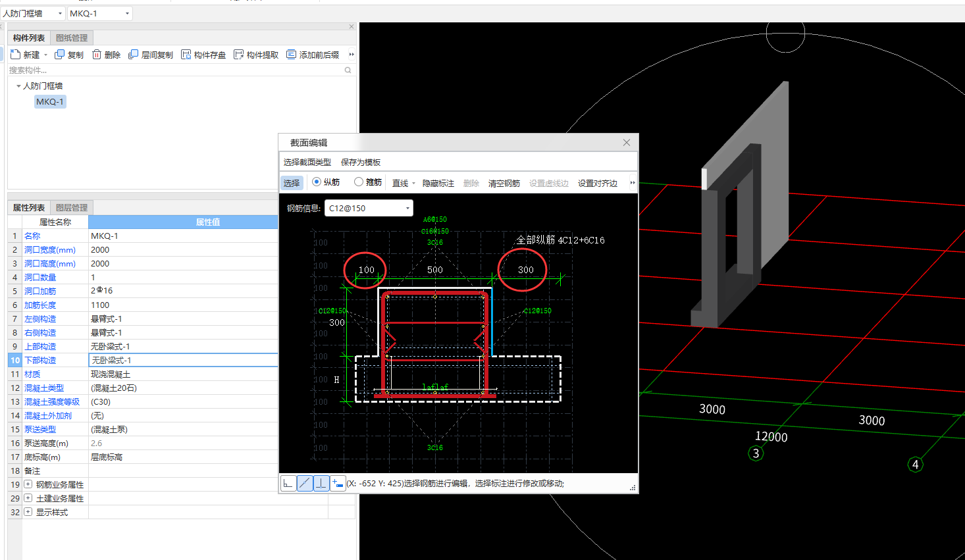965x560 pixels.
Task: Click the 构件存盘 save component icon
Action: coord(186,55)
